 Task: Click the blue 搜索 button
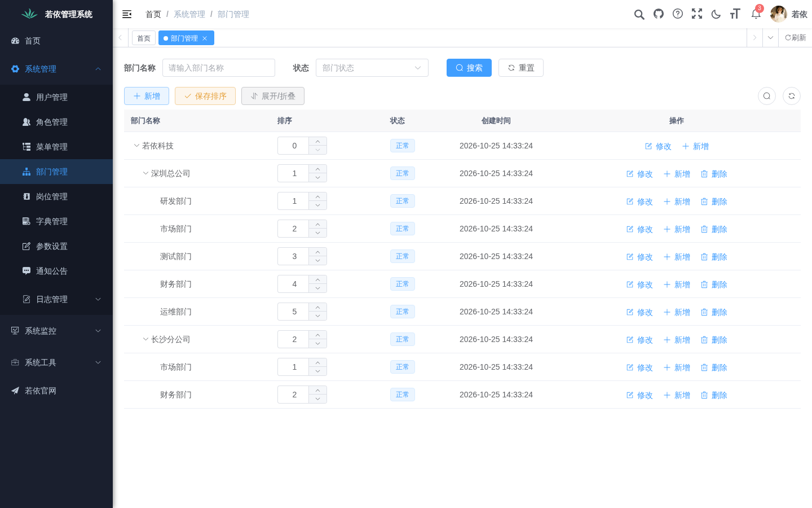pyautogui.click(x=469, y=68)
